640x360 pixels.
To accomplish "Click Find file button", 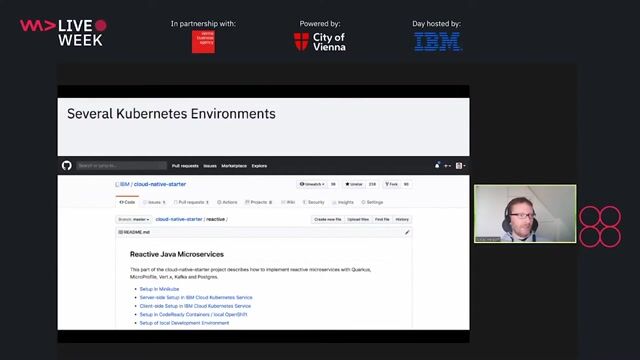I will (x=382, y=220).
